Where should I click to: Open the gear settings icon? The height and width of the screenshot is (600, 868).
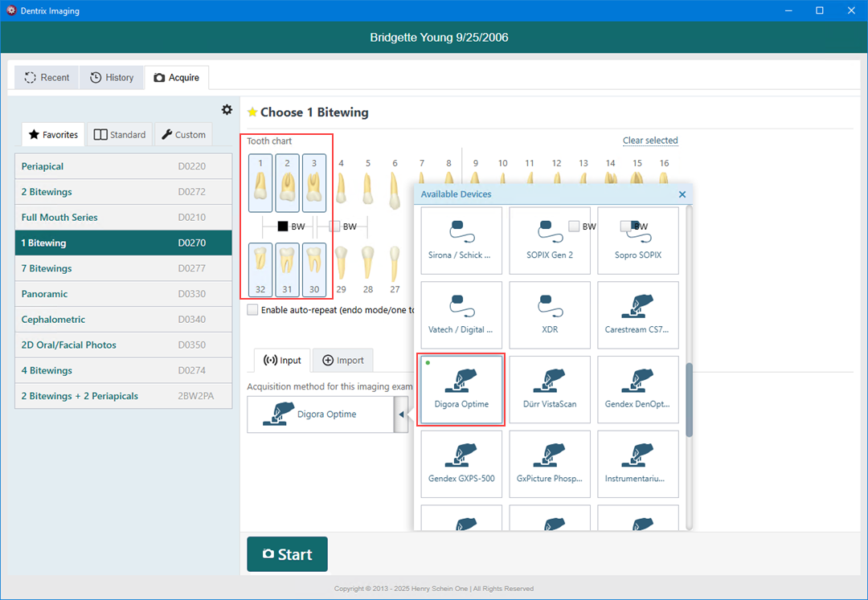[x=227, y=110]
